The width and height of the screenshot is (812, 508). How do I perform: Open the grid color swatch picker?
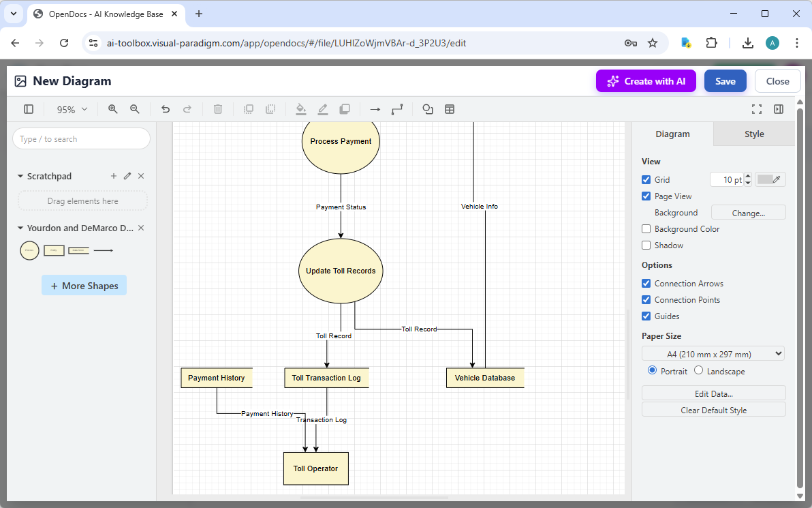pos(770,179)
